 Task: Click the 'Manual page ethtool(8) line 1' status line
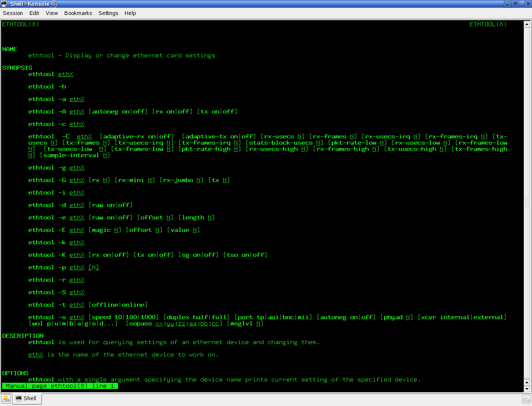[x=60, y=386]
